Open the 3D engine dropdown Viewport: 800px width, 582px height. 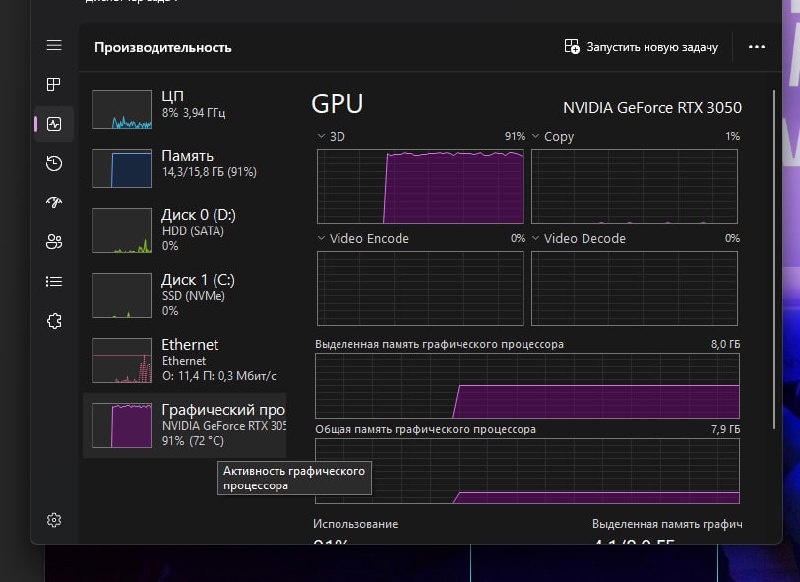click(321, 136)
